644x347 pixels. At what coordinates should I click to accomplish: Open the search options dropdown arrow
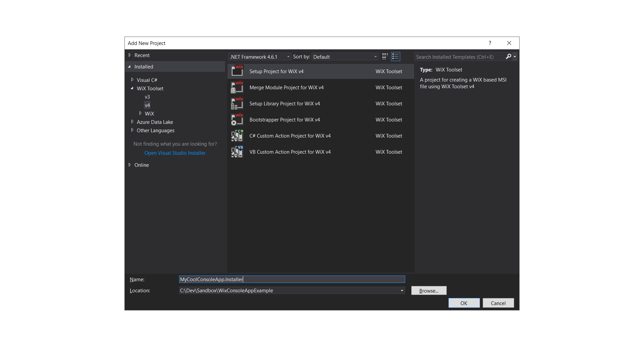515,57
